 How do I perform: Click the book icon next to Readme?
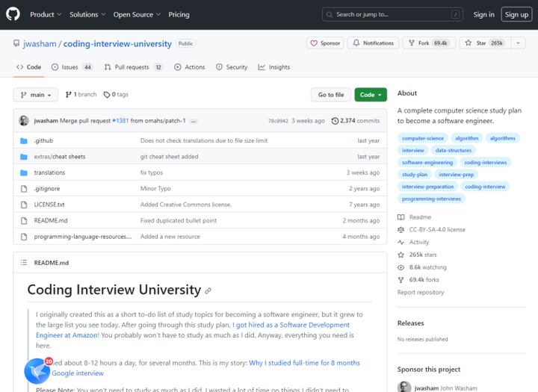click(x=401, y=217)
